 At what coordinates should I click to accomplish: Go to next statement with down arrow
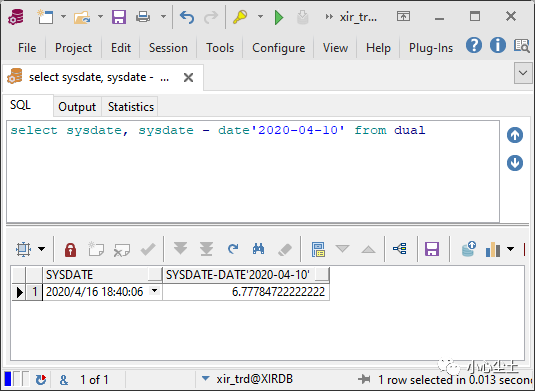click(x=515, y=163)
